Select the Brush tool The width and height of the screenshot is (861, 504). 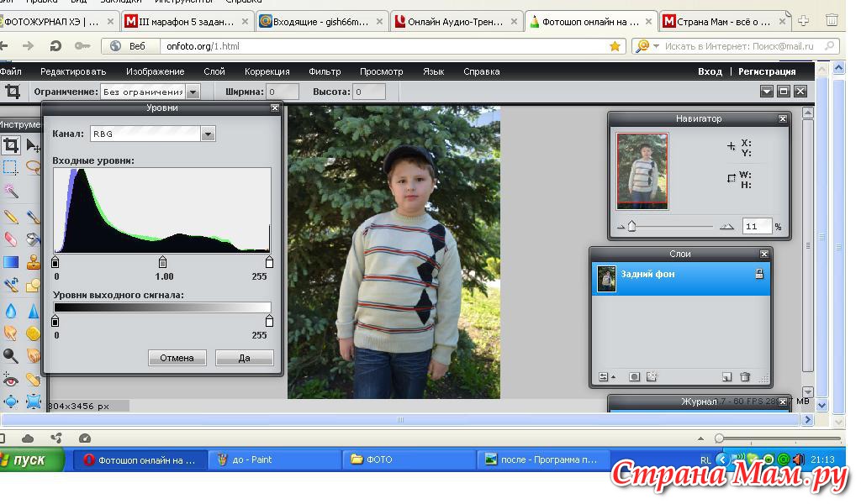click(x=34, y=217)
